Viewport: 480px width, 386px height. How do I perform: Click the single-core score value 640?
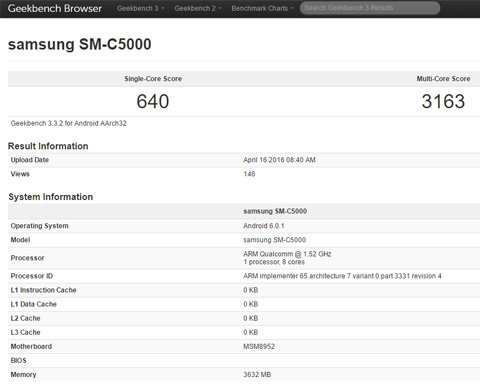(x=153, y=101)
